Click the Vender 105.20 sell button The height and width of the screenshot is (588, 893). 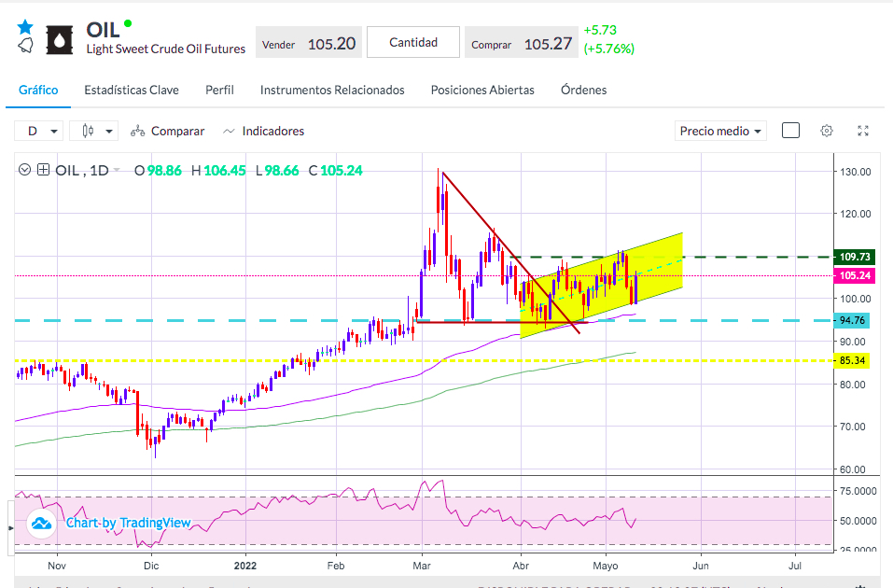coord(309,43)
